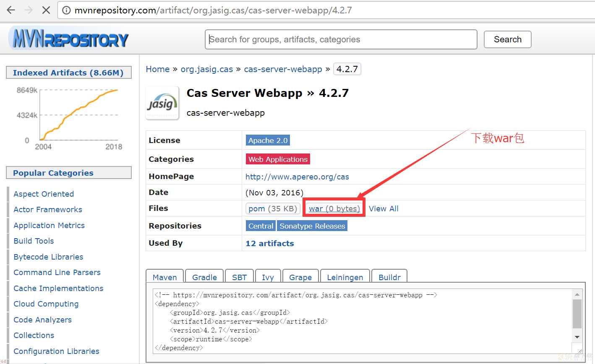Screen dimensions: 595x364
Task: Click scroll-down arrow of dependency snippet
Action: pyautogui.click(x=577, y=337)
